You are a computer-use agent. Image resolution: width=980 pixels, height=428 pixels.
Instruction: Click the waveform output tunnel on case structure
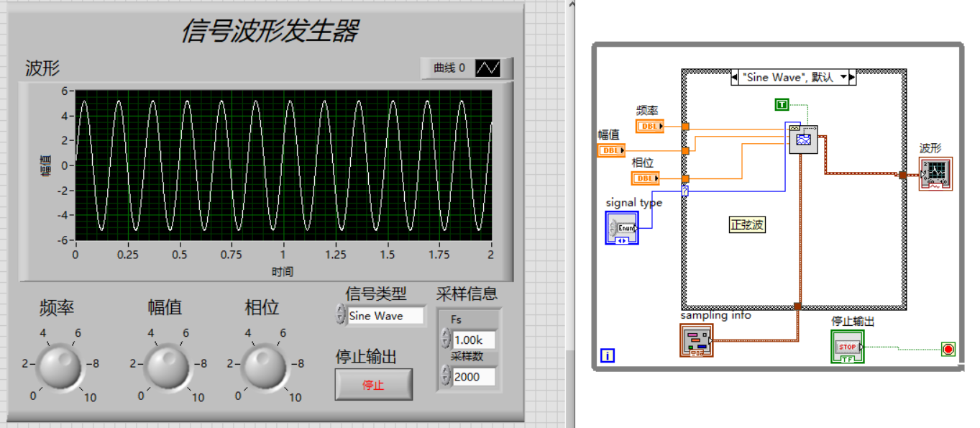(902, 174)
